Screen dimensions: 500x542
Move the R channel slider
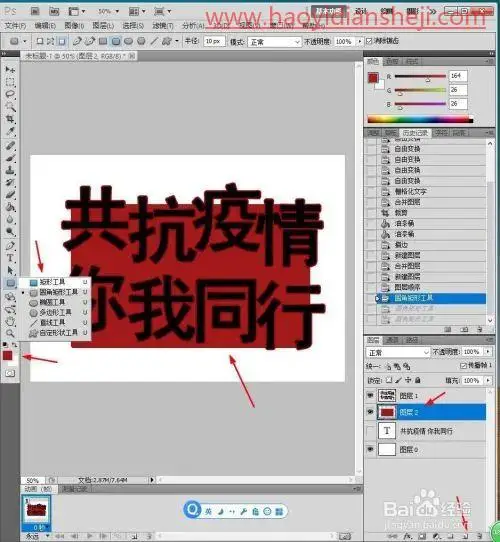pos(428,80)
